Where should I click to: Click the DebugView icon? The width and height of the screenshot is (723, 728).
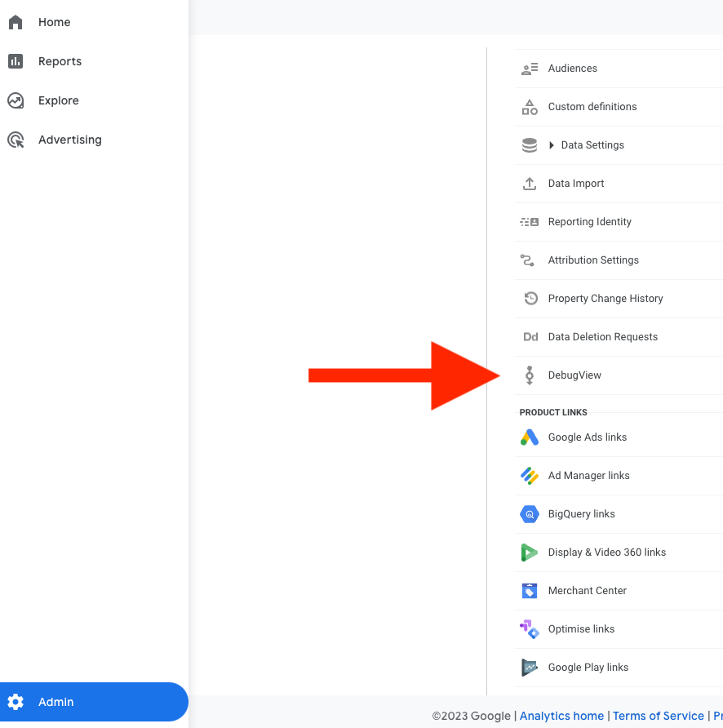click(530, 375)
